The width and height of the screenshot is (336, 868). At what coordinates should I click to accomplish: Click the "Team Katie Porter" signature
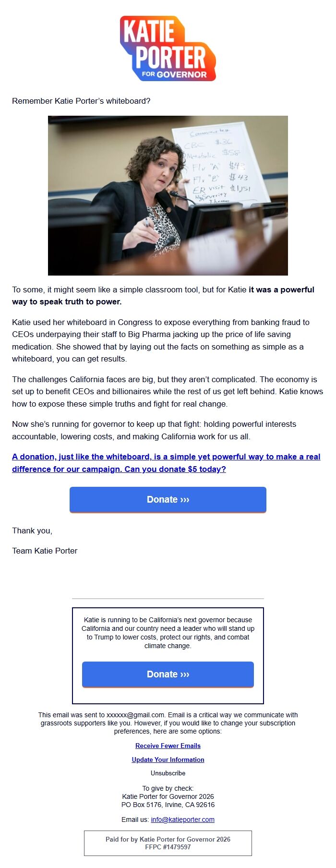[x=45, y=551]
